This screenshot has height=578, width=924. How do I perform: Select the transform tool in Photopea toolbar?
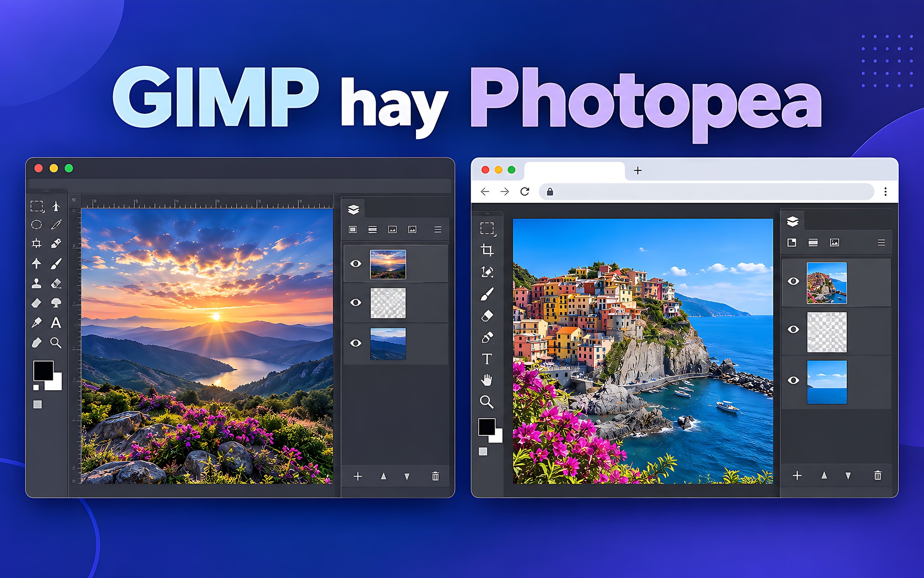coord(487,271)
